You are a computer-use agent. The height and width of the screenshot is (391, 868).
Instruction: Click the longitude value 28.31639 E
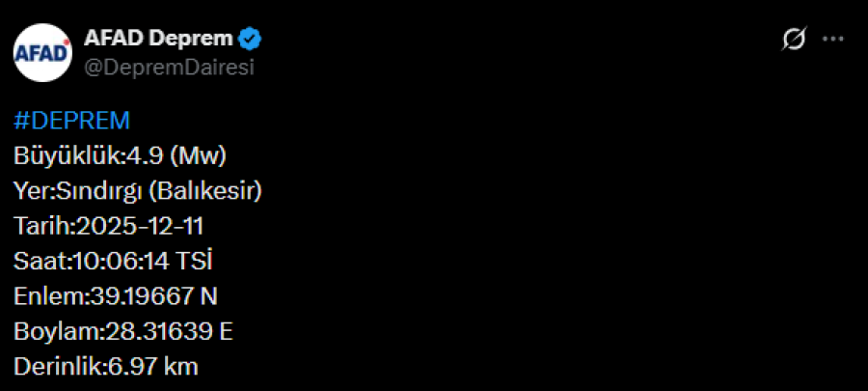coord(168,331)
